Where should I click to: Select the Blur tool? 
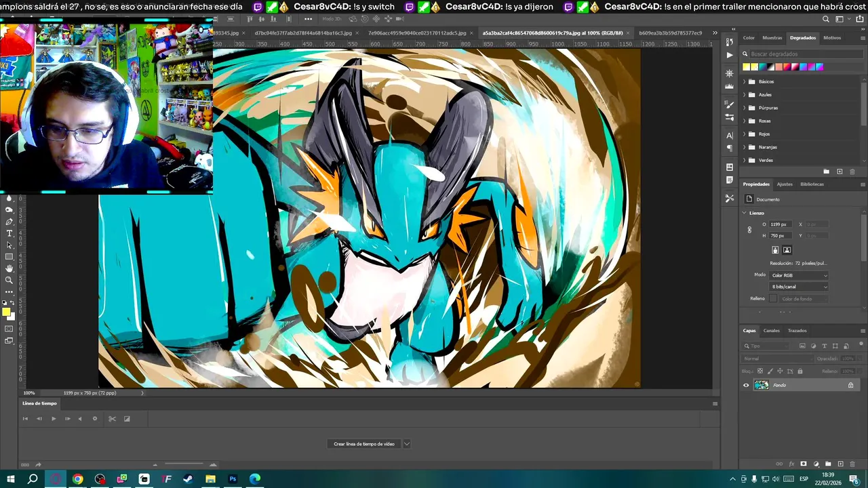pyautogui.click(x=9, y=199)
